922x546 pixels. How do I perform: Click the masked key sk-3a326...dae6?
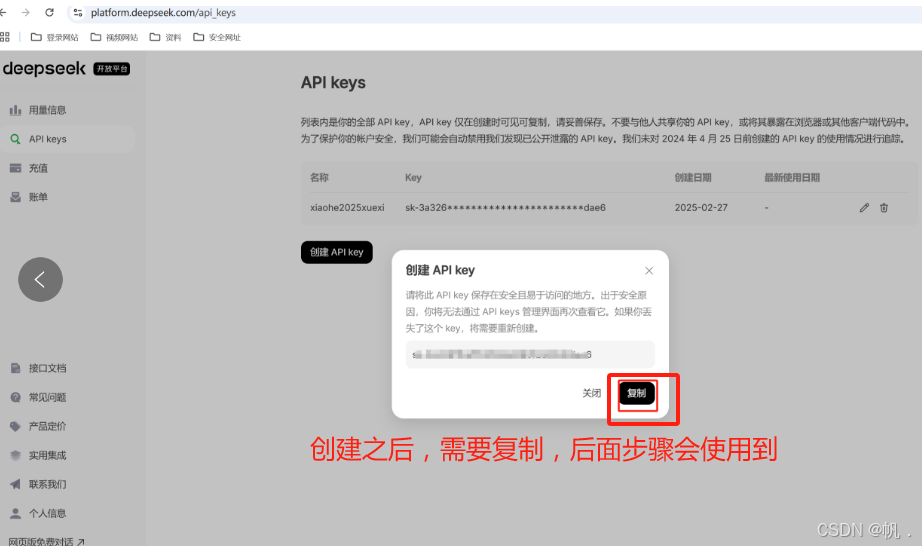click(505, 207)
